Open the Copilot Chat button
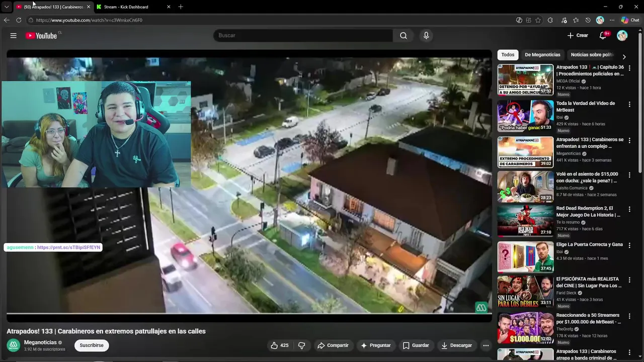The height and width of the screenshot is (362, 644). coord(630,20)
